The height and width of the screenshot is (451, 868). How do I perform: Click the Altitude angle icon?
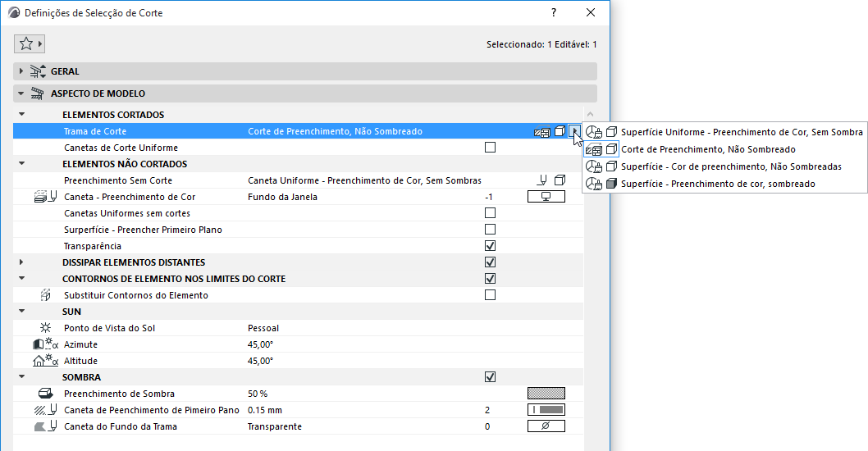(x=45, y=361)
